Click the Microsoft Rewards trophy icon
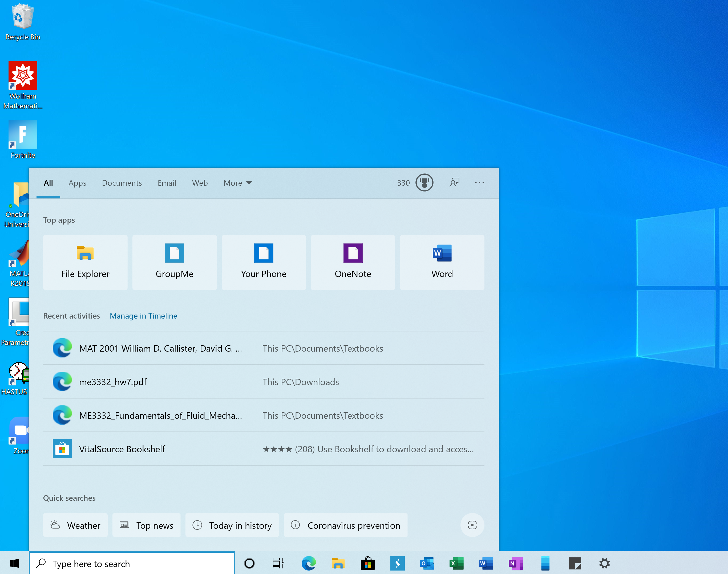This screenshot has width=728, height=574. [424, 183]
